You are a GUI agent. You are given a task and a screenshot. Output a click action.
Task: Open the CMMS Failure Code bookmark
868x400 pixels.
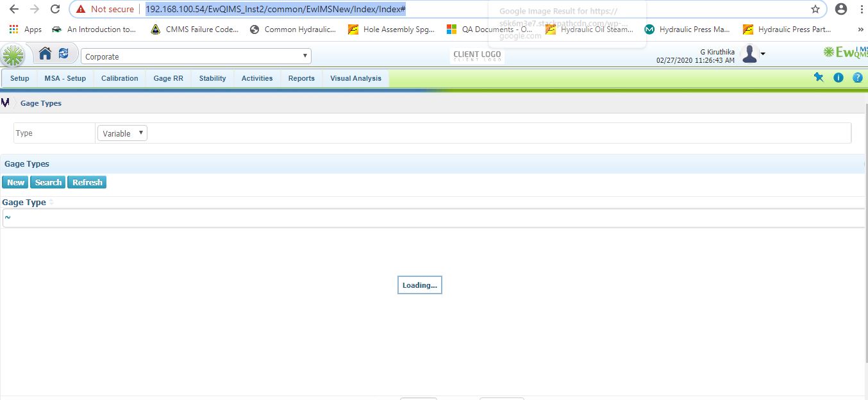click(195, 29)
